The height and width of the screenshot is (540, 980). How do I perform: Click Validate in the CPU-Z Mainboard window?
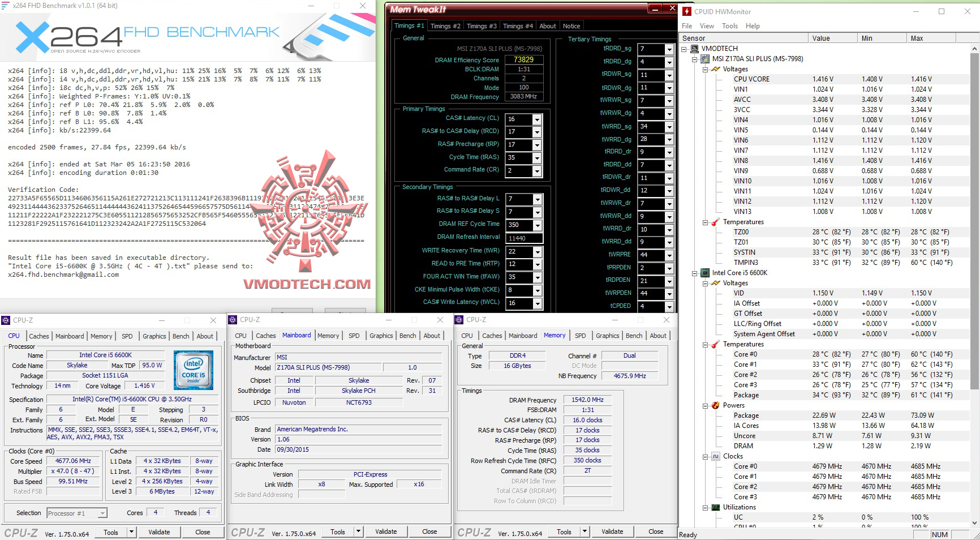(x=386, y=532)
